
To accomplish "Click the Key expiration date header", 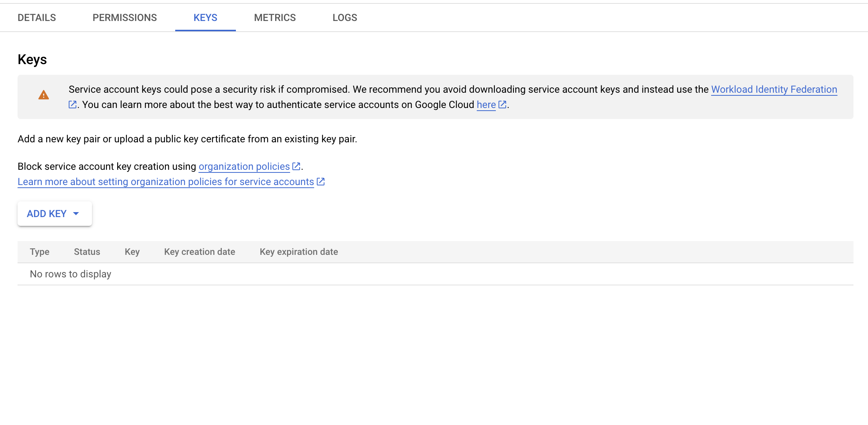I will (299, 252).
